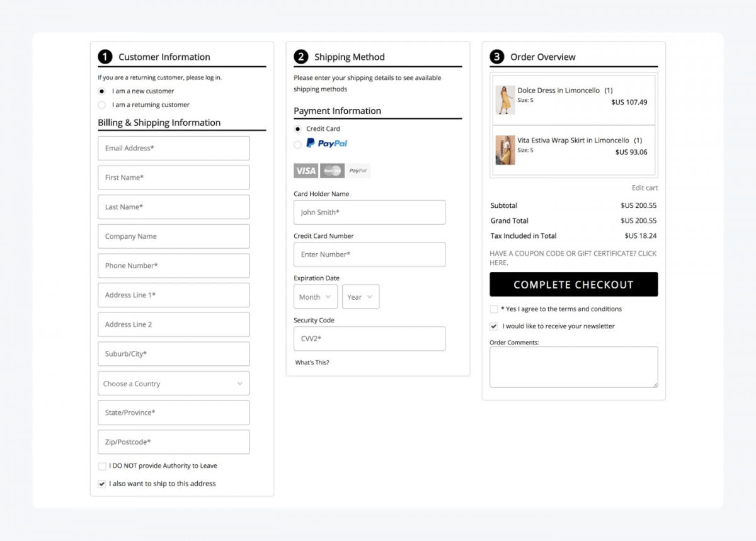Screen dimensions: 756x541
Task: Focus the State/Province field
Action: pyautogui.click(x=174, y=413)
